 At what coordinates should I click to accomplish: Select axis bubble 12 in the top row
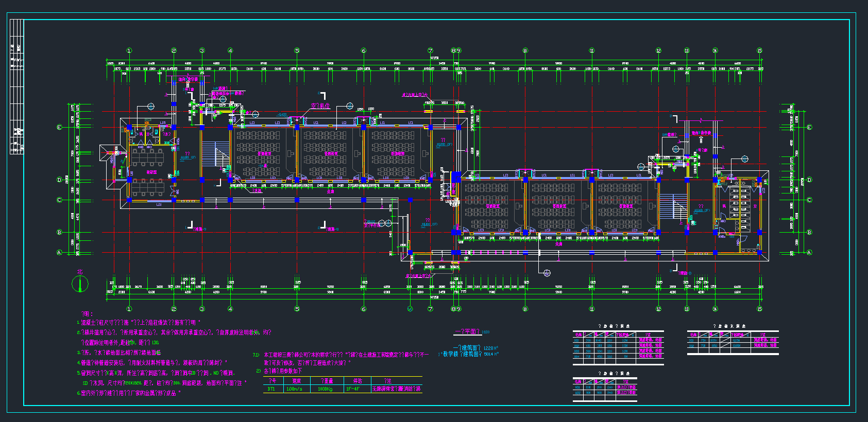[x=658, y=50]
